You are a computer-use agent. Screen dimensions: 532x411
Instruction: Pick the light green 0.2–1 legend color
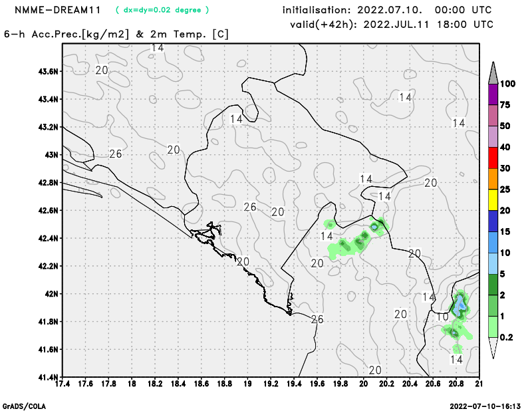pyautogui.click(x=493, y=327)
